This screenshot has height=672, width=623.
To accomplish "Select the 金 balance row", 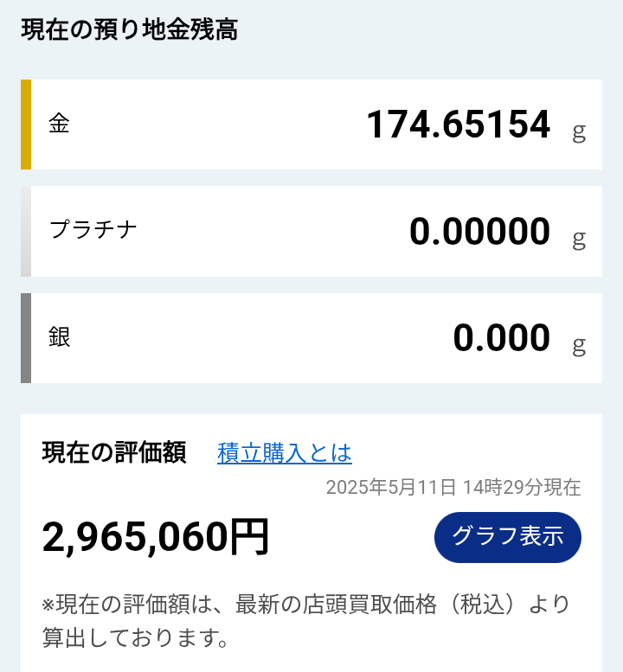I will tap(311, 125).
